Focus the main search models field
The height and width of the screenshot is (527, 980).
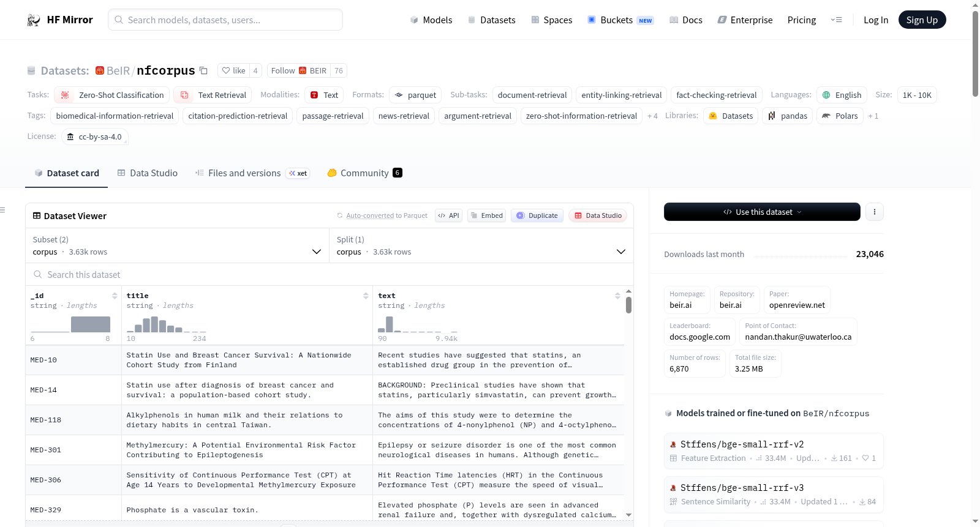point(225,20)
